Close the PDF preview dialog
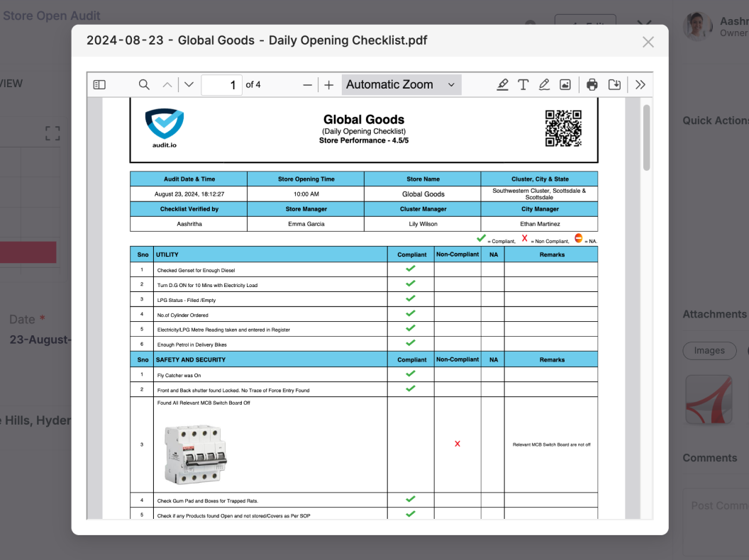Image resolution: width=749 pixels, height=560 pixels. coord(648,42)
